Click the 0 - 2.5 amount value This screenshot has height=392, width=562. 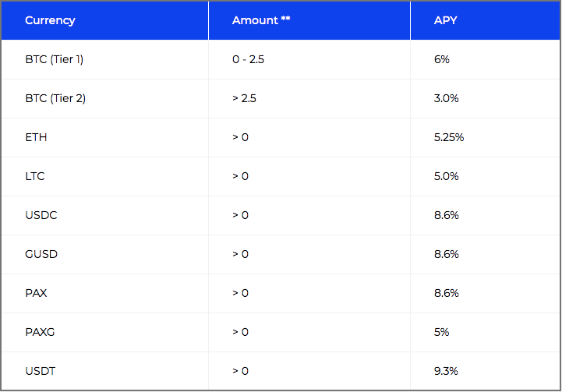click(248, 59)
